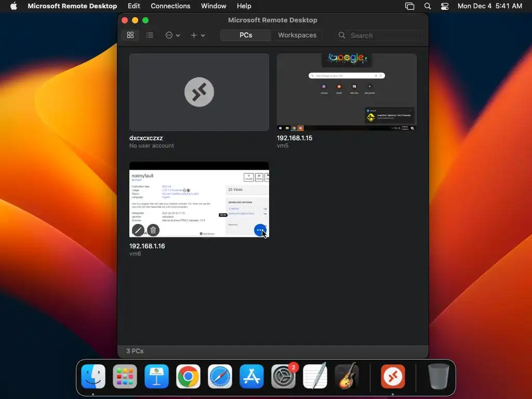This screenshot has width=532, height=399.
Task: Open the 192.168.1.15 PC thumbnail
Action: (x=347, y=92)
